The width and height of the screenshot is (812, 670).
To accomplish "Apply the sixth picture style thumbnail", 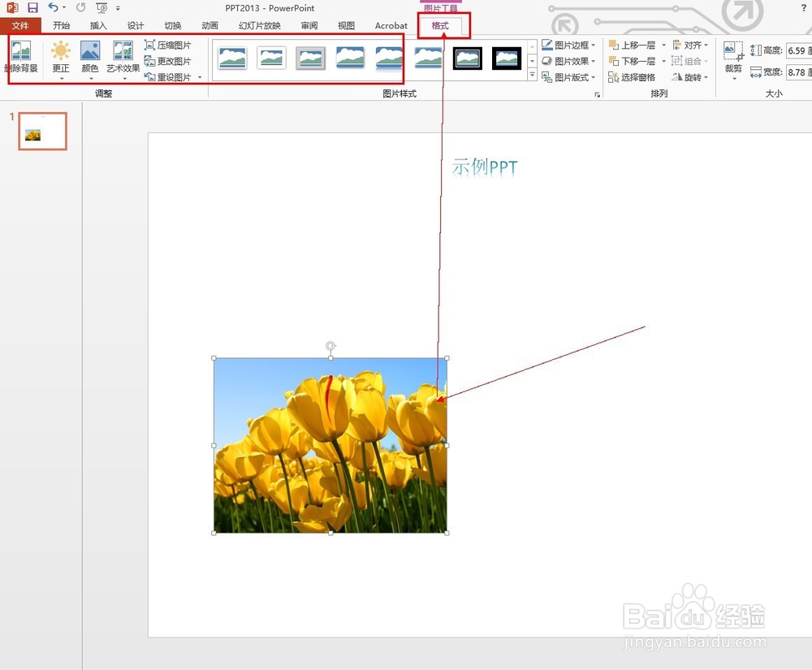I will coord(428,58).
